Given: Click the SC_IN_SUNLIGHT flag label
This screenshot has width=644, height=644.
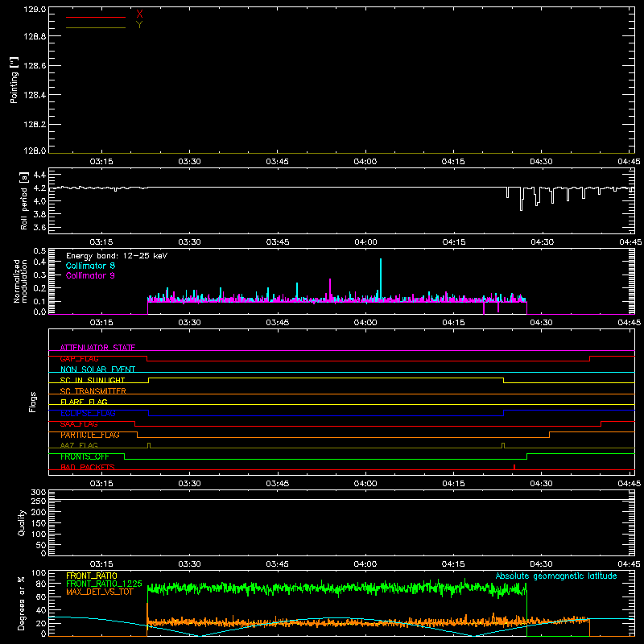Looking at the screenshot, I should 93,380.
